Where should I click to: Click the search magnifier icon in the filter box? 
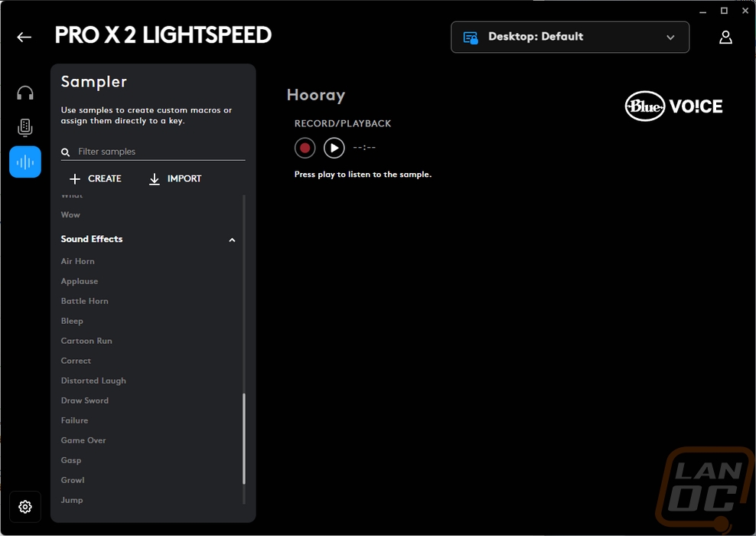click(x=66, y=152)
